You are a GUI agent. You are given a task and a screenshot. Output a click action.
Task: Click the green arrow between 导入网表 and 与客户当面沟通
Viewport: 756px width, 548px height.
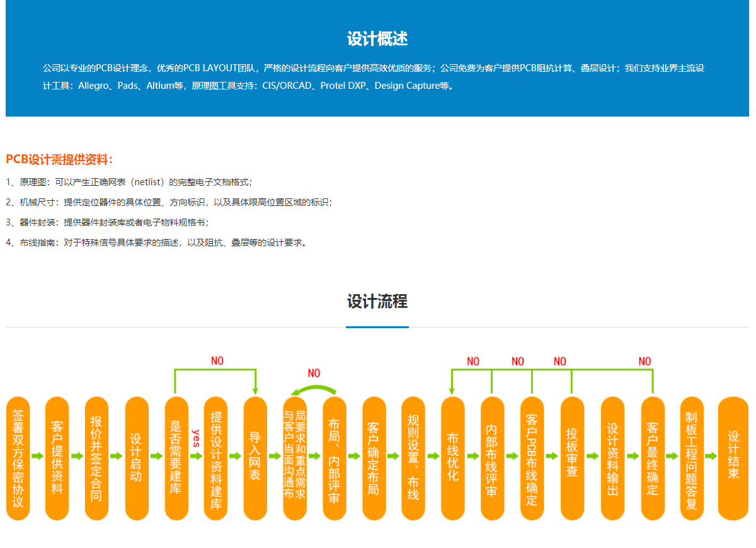275,456
